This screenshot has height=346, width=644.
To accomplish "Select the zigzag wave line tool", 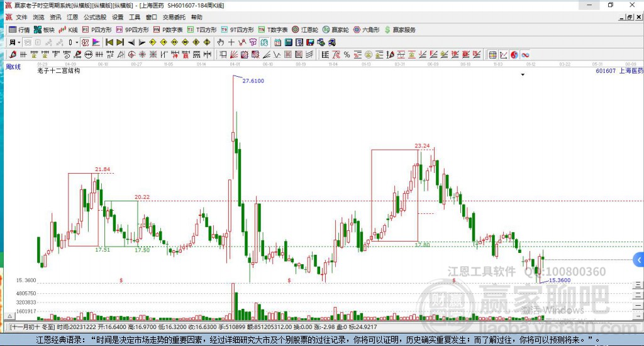I will coord(277,55).
